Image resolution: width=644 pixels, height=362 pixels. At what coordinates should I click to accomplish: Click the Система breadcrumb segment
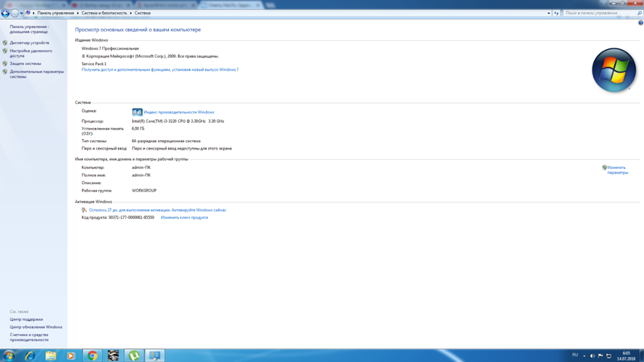tap(142, 13)
